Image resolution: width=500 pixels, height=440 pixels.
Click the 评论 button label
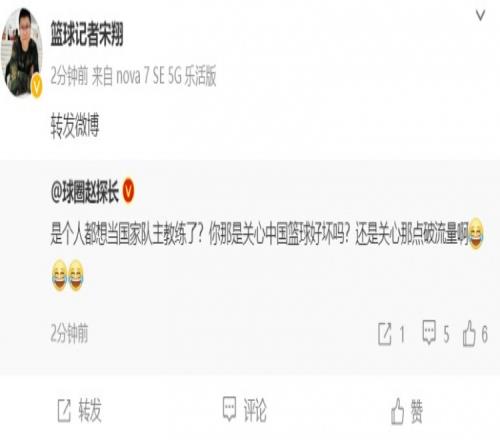click(x=255, y=410)
